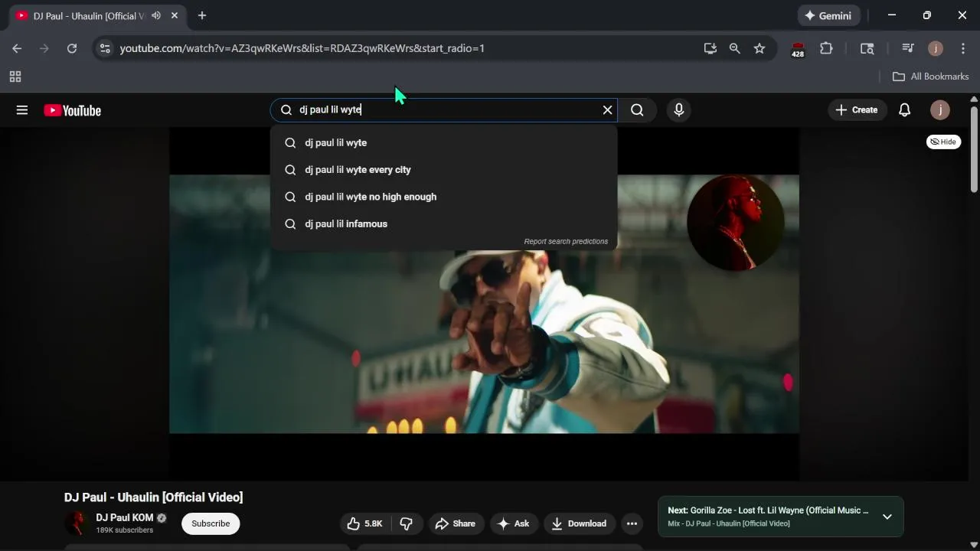
Task: Open a new browser tab
Action: (202, 15)
